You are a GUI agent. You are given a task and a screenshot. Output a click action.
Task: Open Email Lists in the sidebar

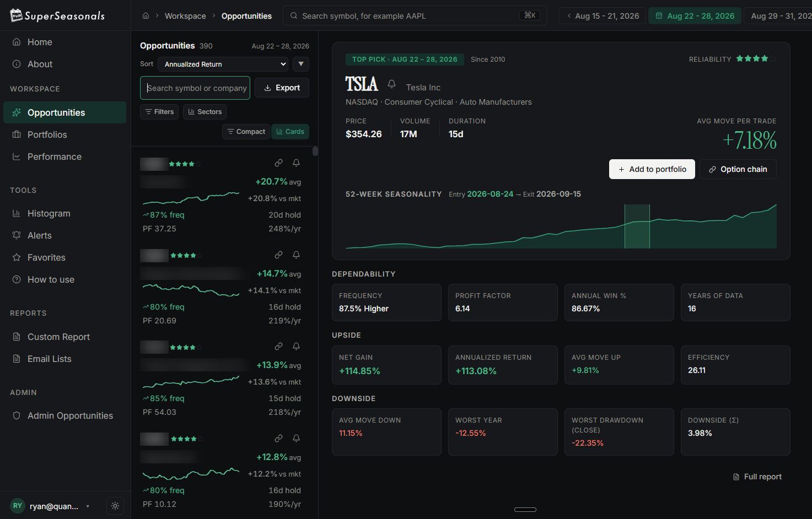[x=65, y=359]
